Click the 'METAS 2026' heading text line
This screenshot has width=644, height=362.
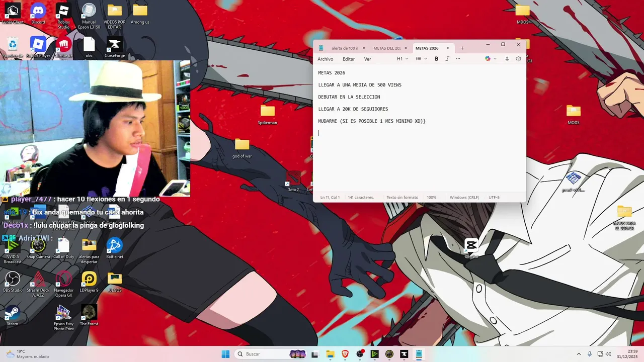pyautogui.click(x=332, y=73)
